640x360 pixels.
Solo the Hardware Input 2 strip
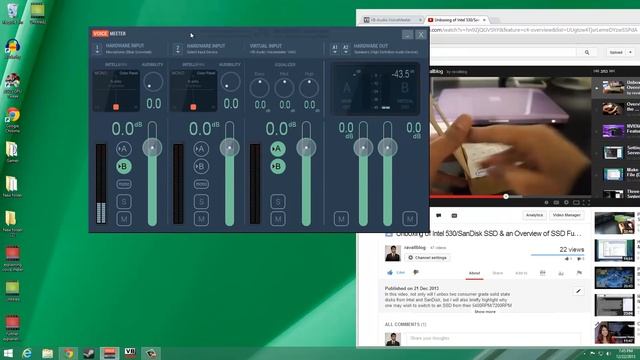(201, 201)
